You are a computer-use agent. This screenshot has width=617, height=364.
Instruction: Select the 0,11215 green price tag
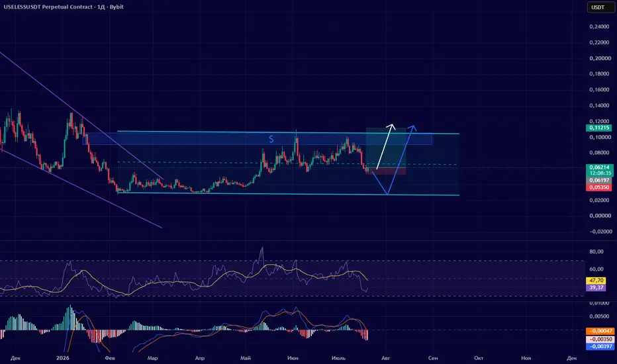[599, 128]
